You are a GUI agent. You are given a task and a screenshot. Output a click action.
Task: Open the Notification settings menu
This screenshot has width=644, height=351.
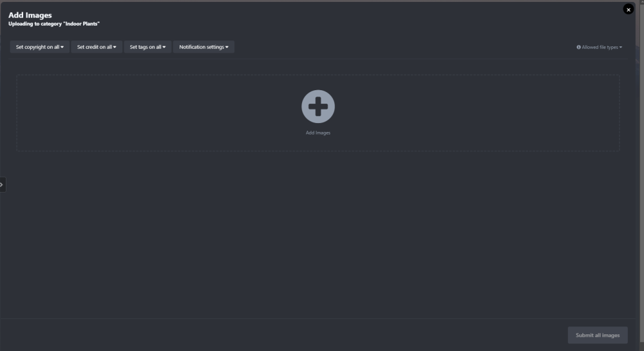click(202, 47)
